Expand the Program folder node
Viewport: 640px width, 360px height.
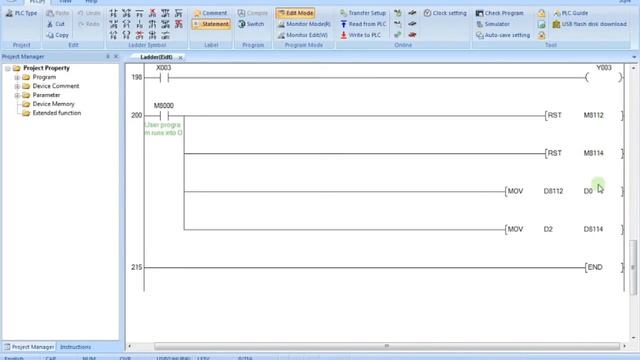click(x=17, y=77)
